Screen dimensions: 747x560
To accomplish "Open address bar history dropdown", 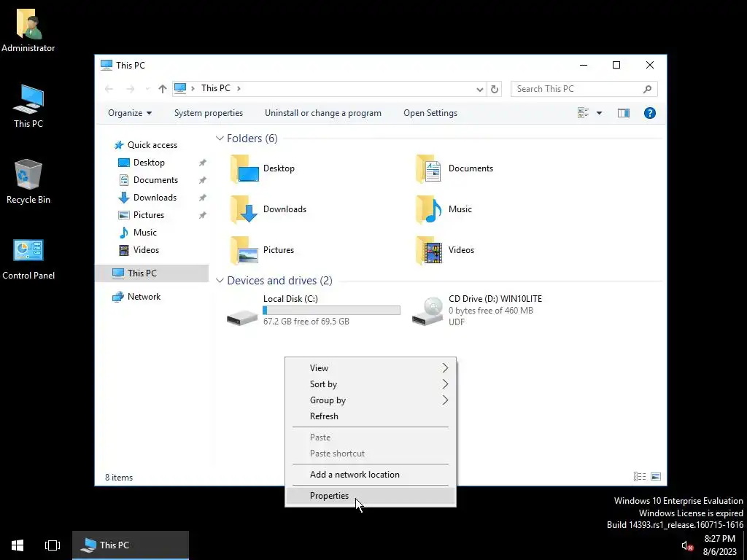I will (480, 89).
